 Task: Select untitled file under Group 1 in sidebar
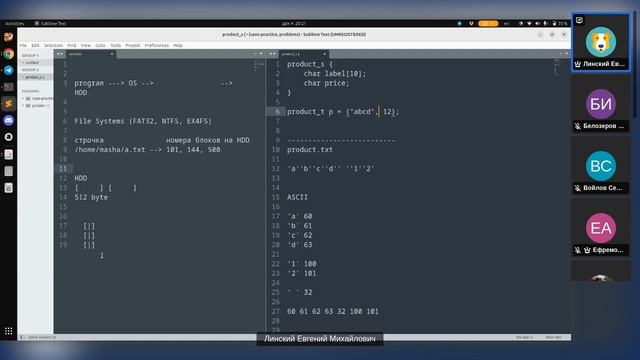coord(36,62)
